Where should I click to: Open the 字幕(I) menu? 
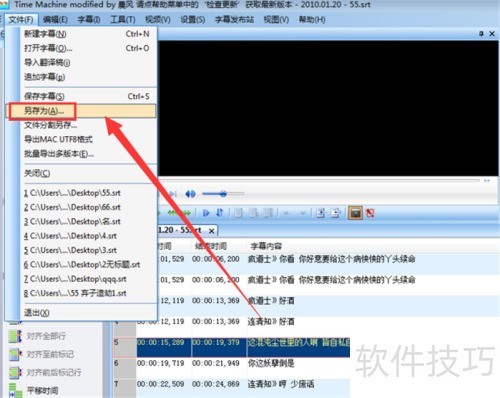(x=89, y=19)
